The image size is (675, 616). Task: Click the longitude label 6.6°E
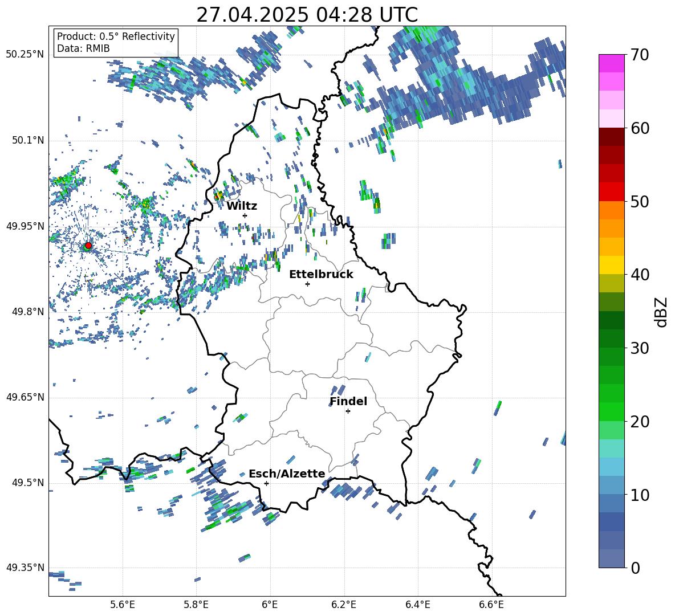(x=491, y=605)
